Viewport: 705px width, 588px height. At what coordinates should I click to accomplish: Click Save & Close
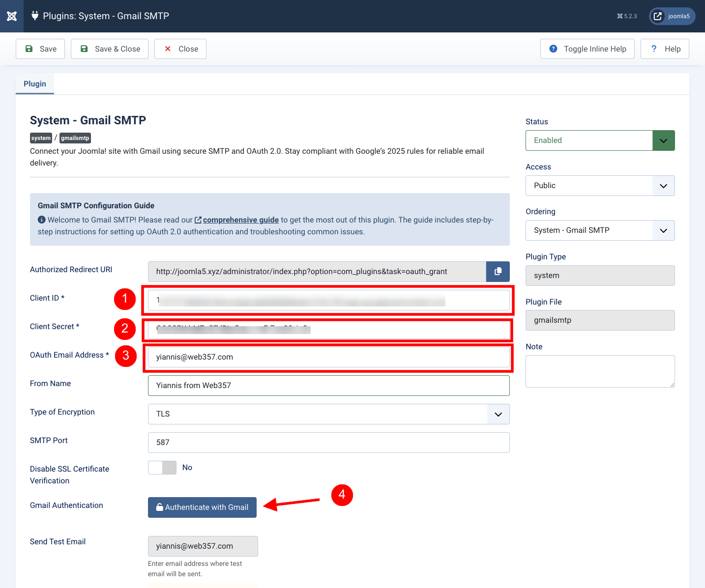pyautogui.click(x=110, y=49)
